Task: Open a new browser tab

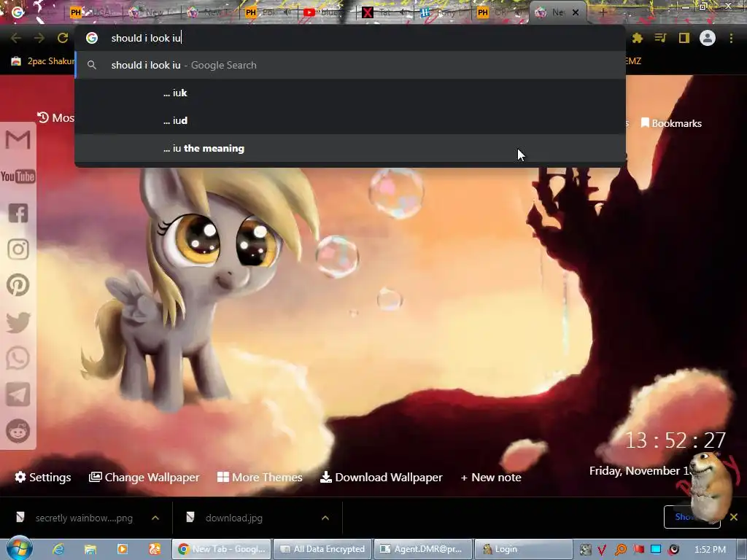Action: 602,13
